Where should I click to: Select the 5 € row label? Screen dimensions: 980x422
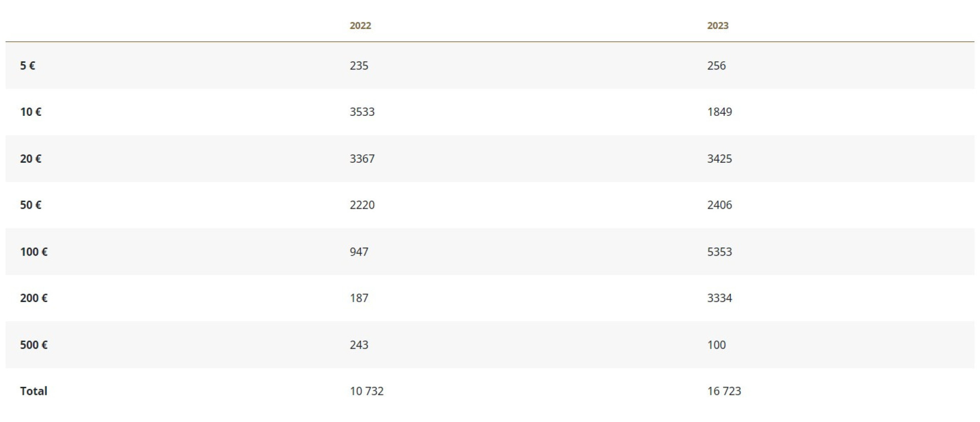pos(28,66)
